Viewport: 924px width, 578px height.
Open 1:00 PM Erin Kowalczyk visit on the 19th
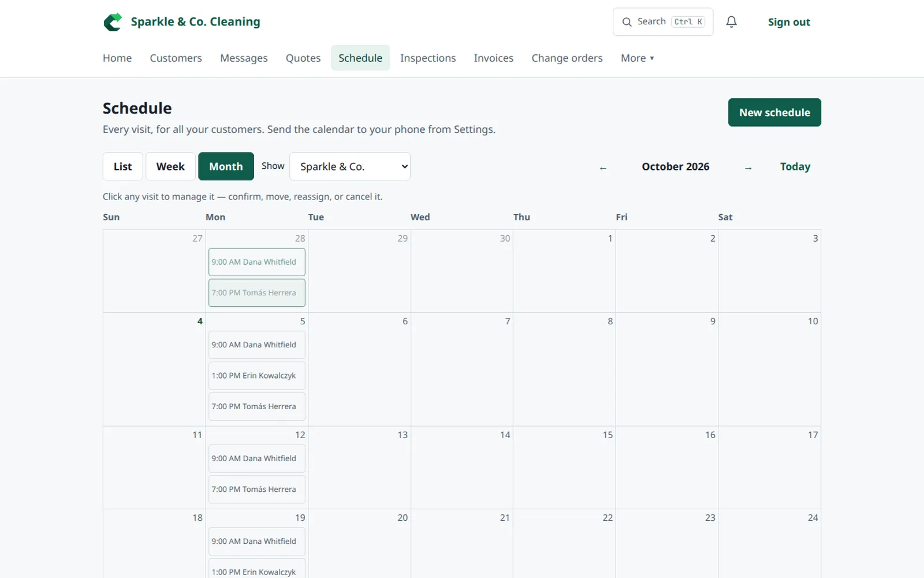coord(257,569)
